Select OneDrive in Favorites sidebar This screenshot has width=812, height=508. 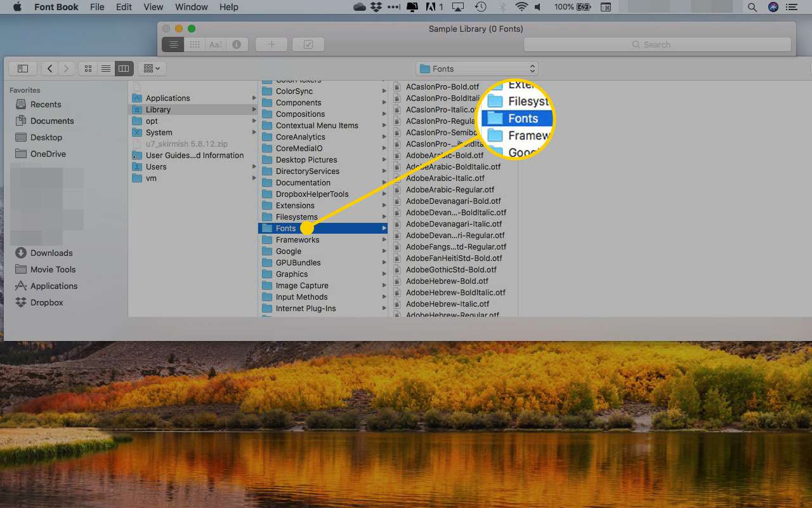(48, 154)
